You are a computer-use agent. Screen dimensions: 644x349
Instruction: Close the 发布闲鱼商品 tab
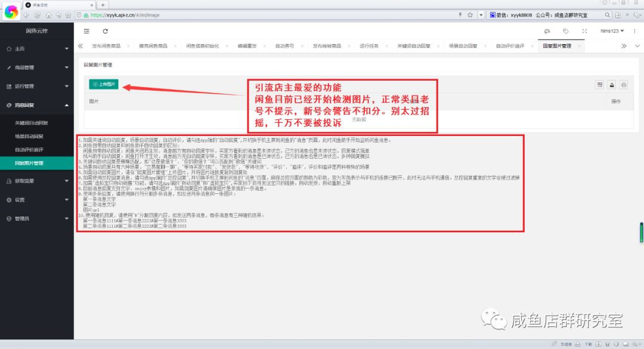[x=128, y=46]
